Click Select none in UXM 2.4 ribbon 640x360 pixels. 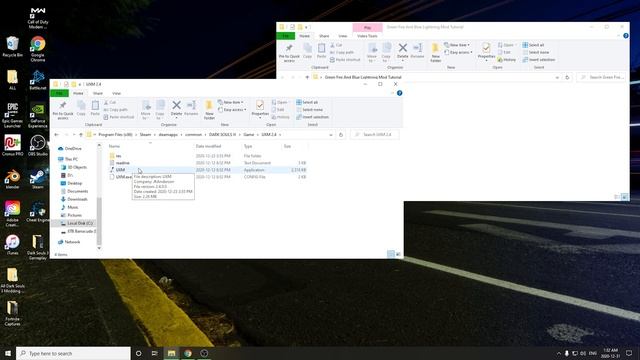[x=309, y=109]
